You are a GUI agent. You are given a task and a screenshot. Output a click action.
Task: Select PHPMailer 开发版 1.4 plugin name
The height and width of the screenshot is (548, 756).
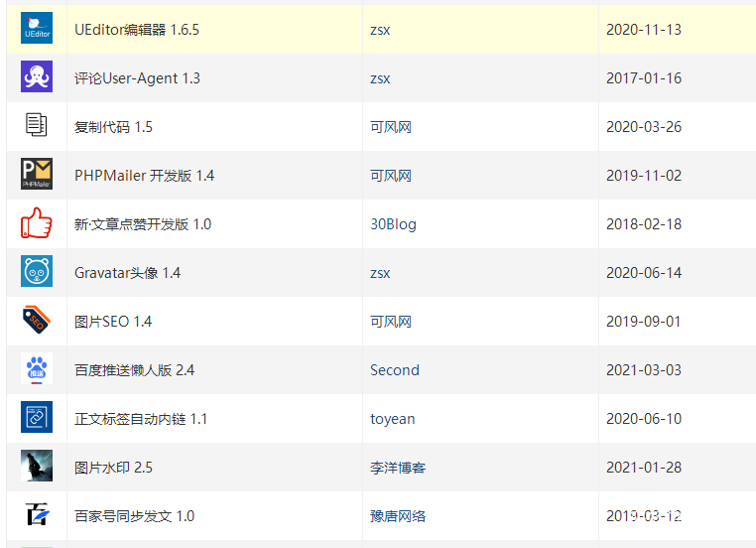[x=144, y=176]
